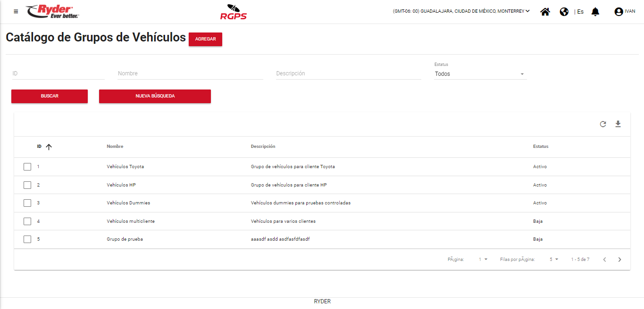Expand the Estatus filter dropdown
Image resolution: width=644 pixels, height=309 pixels.
tap(480, 74)
